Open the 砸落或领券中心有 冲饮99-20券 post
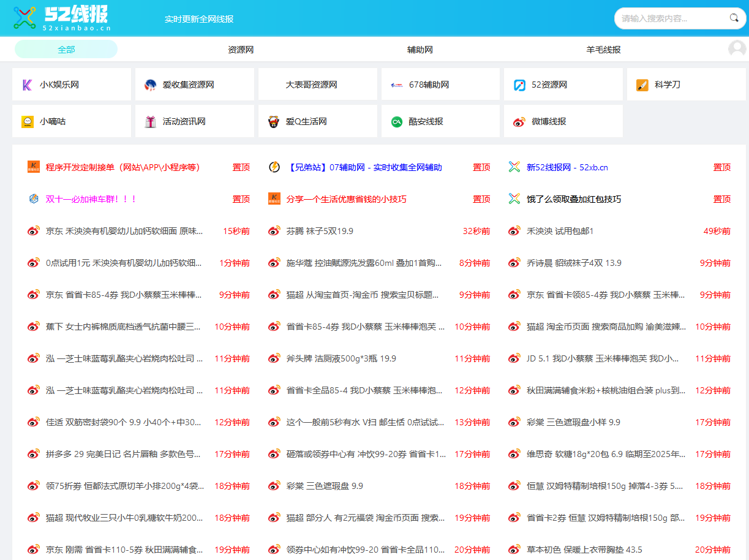 [366, 454]
